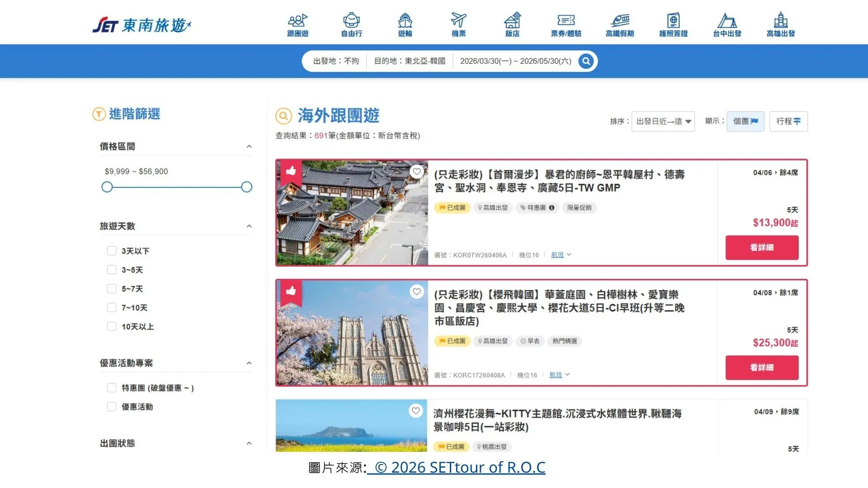Click heart icon on 櫻飛韓國 tour
868x488 pixels.
pos(417,291)
